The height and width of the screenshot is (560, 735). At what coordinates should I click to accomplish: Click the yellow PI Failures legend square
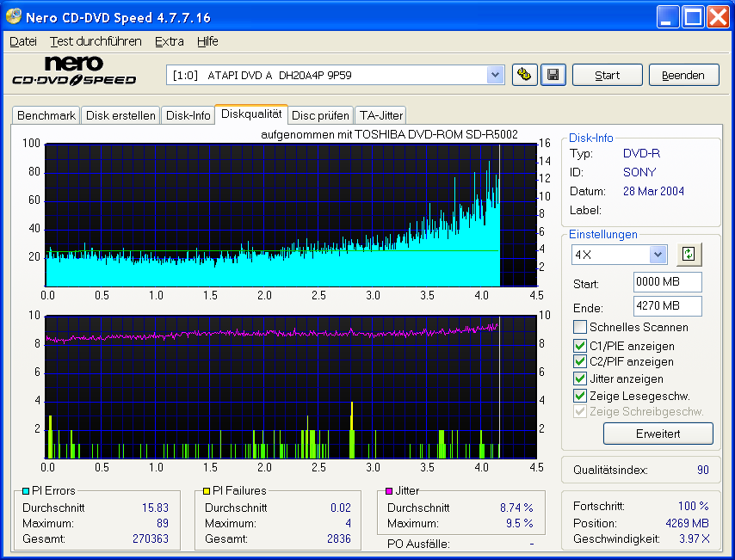coord(207,490)
